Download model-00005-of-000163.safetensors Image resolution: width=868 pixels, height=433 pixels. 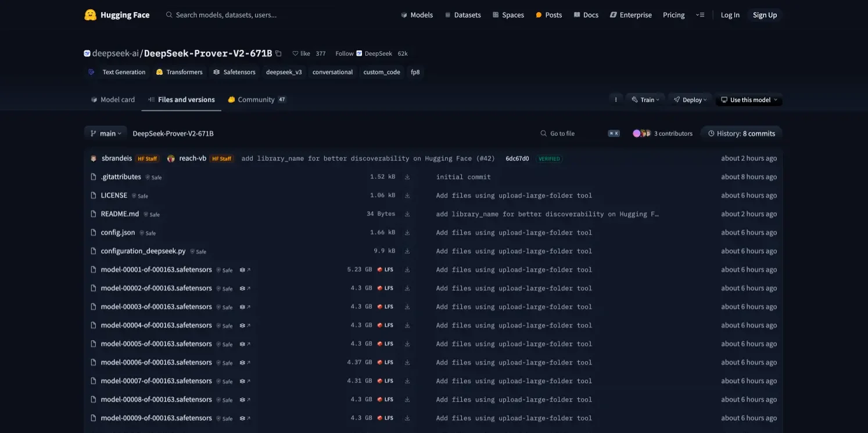point(407,344)
